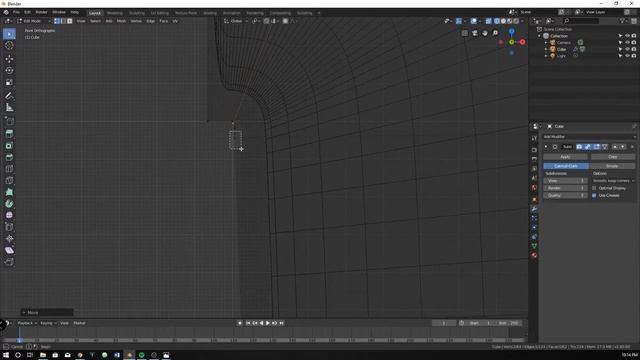Hide Cube in viewport with eye icon
The width and height of the screenshot is (640, 360).
tap(627, 49)
